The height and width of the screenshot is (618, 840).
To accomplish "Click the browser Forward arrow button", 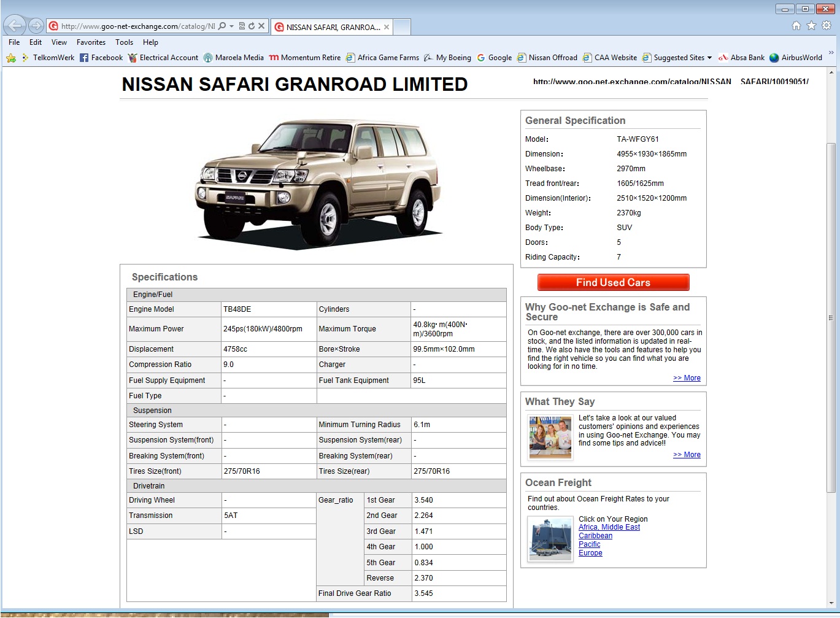I will pyautogui.click(x=36, y=26).
